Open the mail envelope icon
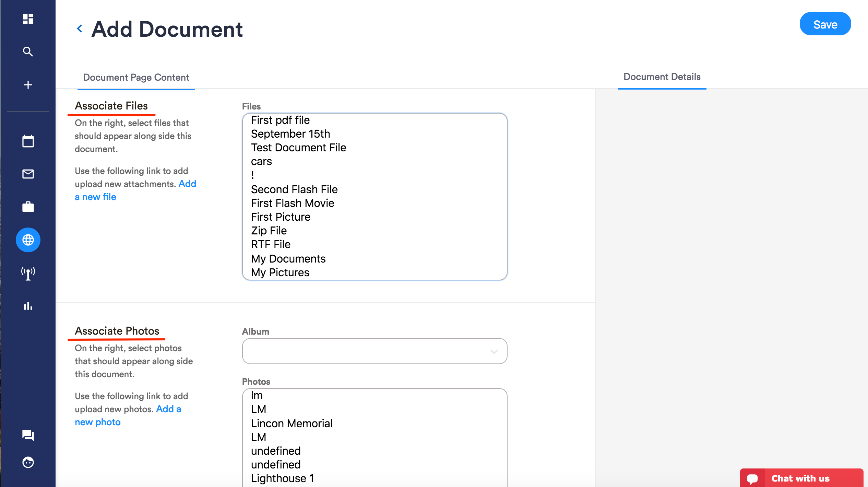 click(28, 174)
